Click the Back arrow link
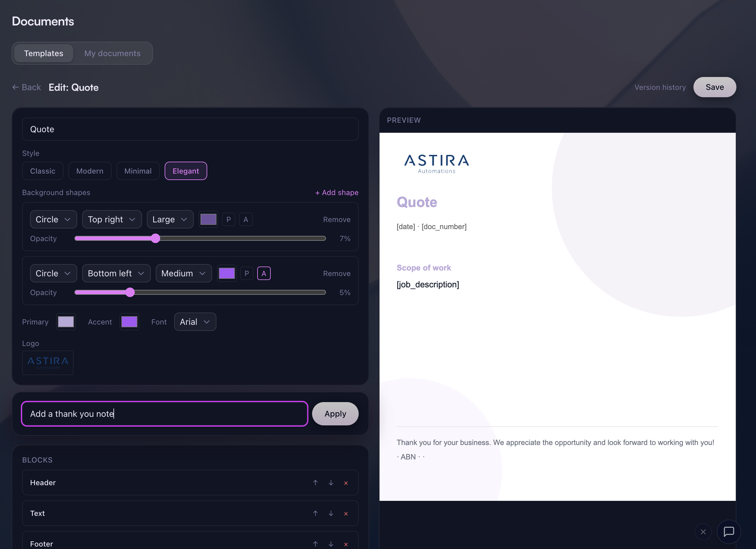This screenshot has height=549, width=756. [27, 87]
